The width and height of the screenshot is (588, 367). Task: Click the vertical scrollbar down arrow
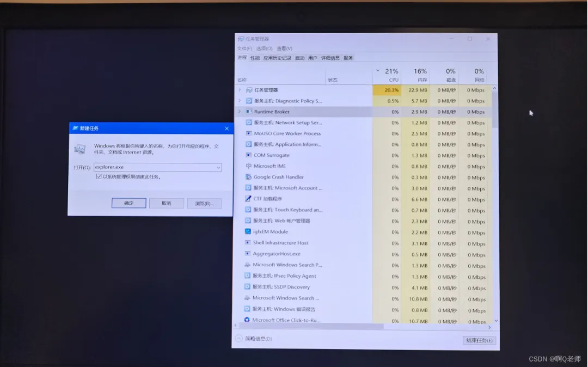point(495,320)
